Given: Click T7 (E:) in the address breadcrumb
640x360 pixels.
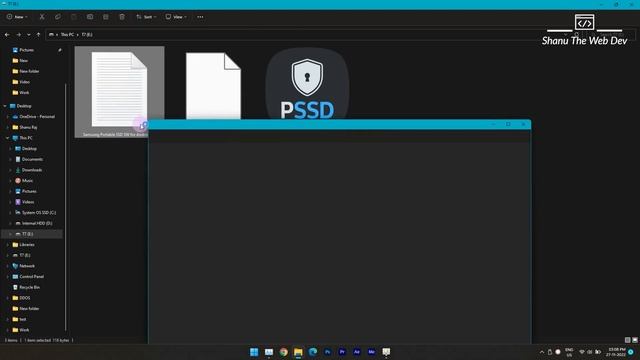Looking at the screenshot, I should pos(87,35).
